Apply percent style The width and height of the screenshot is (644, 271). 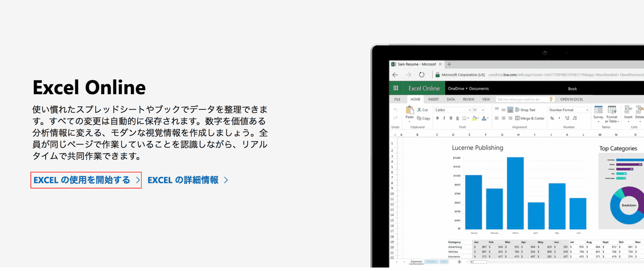pos(552,118)
